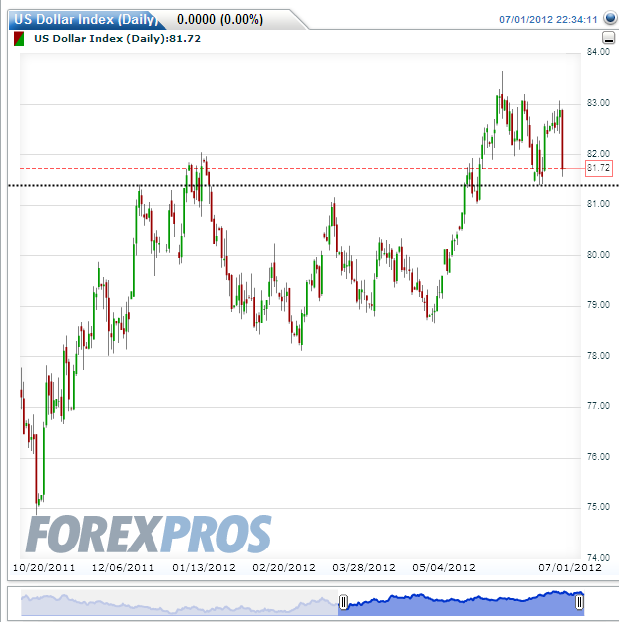
Task: Click the 81.00 price axis label
Action: point(598,204)
